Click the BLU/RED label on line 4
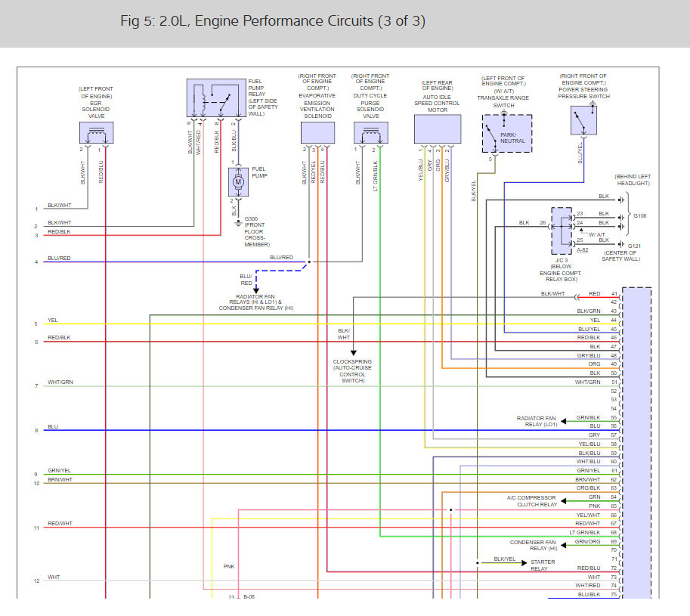This screenshot has height=616, width=690. 59,258
